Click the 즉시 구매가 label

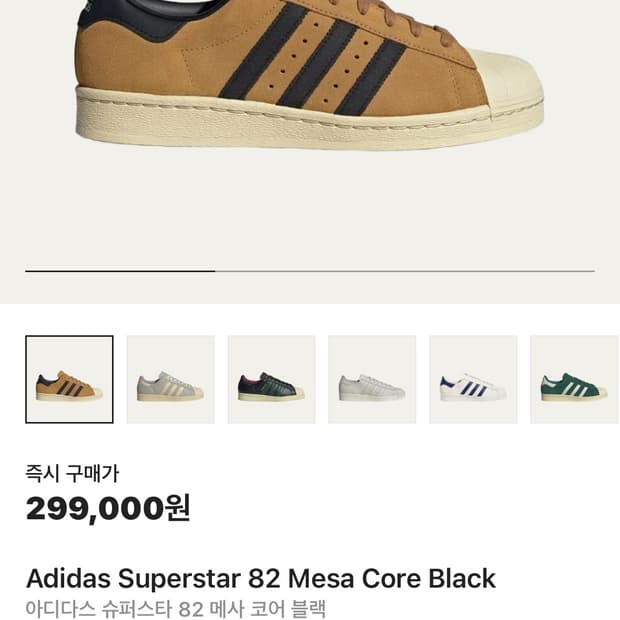pyautogui.click(x=72, y=473)
